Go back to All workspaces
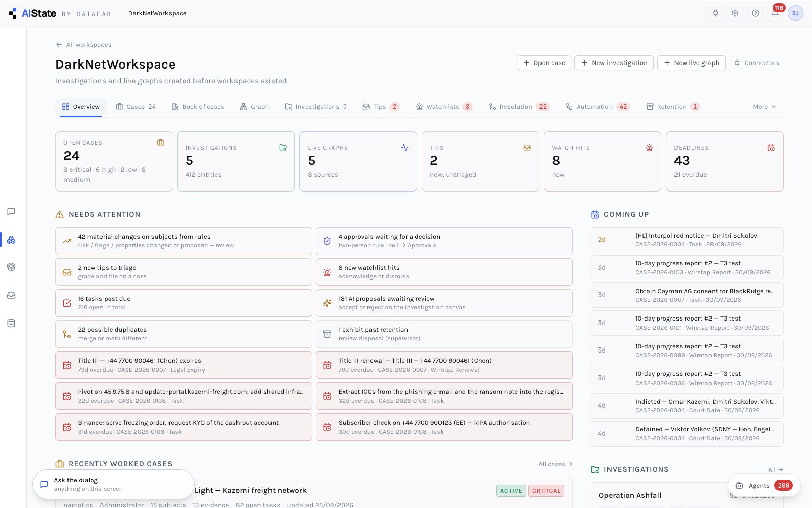The width and height of the screenshot is (812, 508). (84, 45)
